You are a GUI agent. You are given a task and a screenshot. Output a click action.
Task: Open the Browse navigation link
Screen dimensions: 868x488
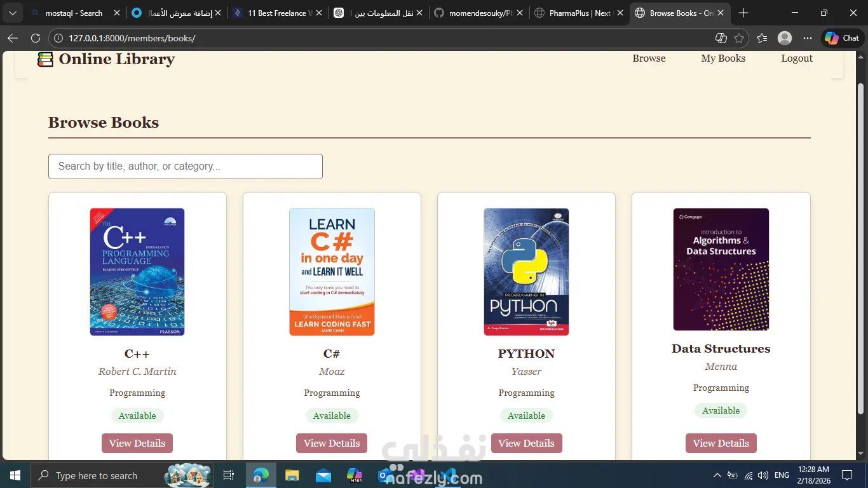pos(649,58)
